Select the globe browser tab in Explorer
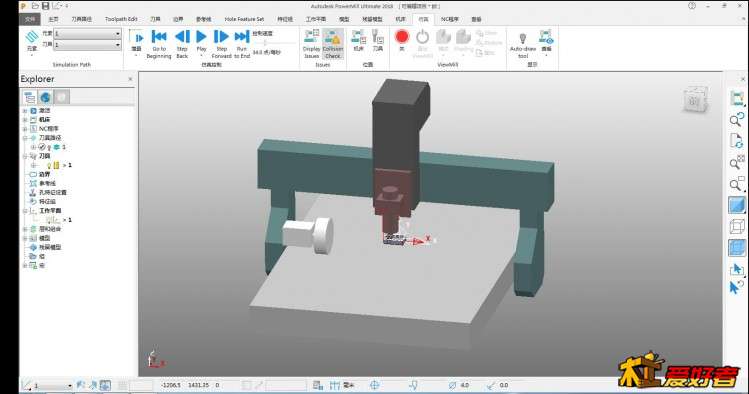 pyautogui.click(x=45, y=97)
